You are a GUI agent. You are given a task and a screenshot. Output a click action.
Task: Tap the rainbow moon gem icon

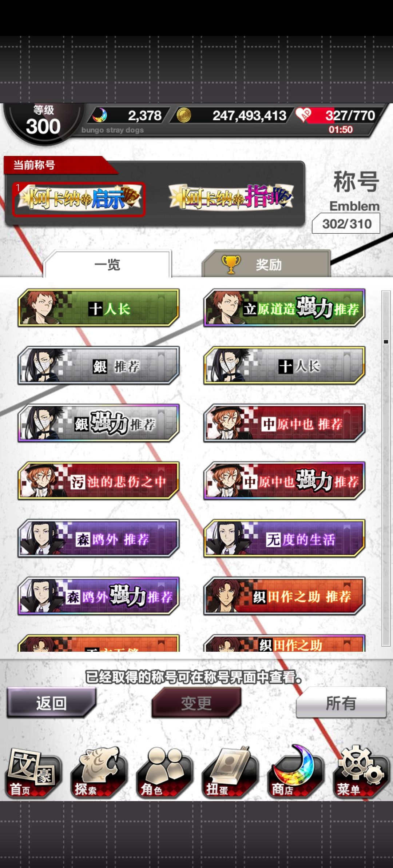[99, 116]
